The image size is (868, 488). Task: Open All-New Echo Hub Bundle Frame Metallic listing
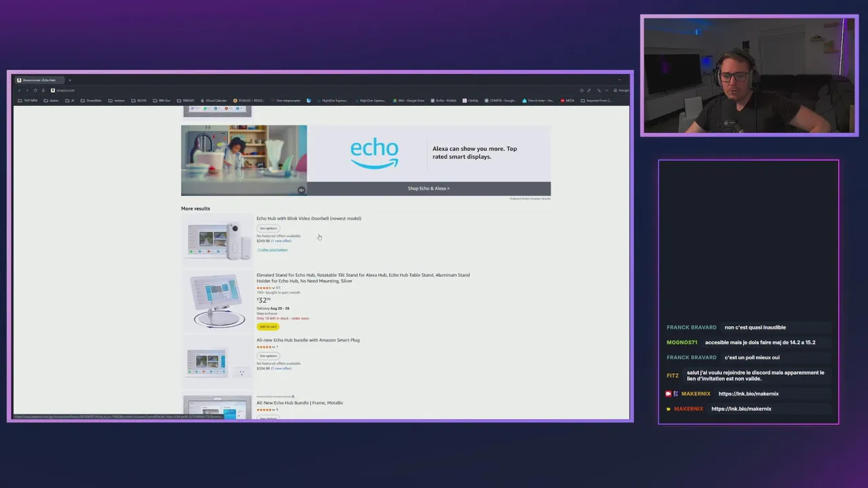tap(300, 403)
